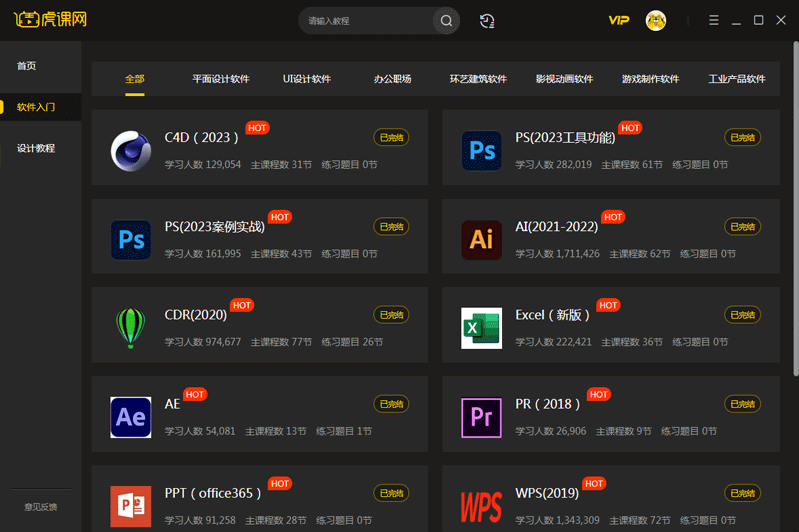Open the user avatar profile
The image size is (799, 532).
click(x=656, y=21)
